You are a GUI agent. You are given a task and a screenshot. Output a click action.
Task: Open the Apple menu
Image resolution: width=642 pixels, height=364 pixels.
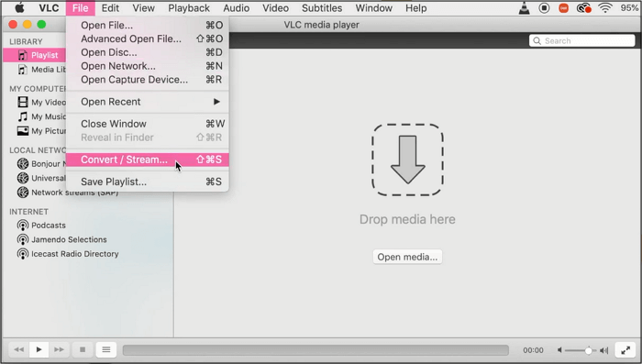pos(19,7)
